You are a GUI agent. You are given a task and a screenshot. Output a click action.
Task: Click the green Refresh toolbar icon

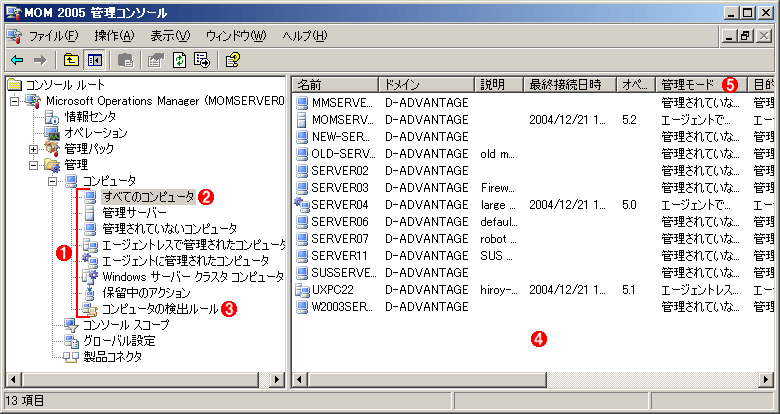[179, 60]
